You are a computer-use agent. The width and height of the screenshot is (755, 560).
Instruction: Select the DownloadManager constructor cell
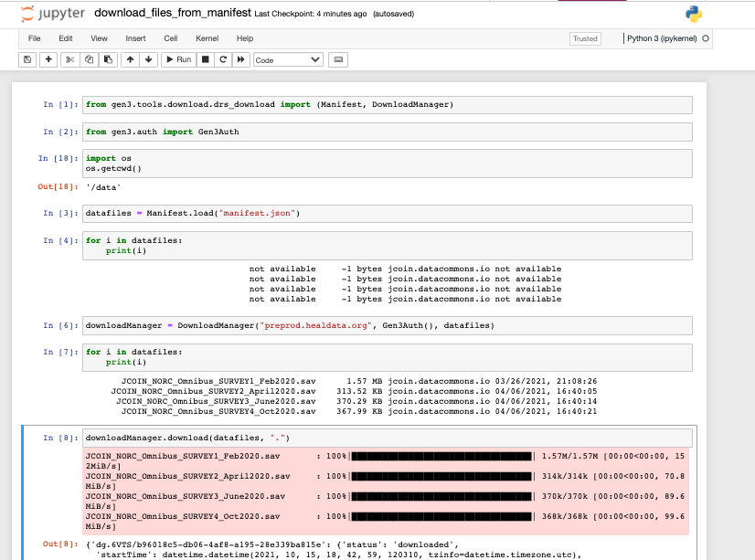[388, 326]
